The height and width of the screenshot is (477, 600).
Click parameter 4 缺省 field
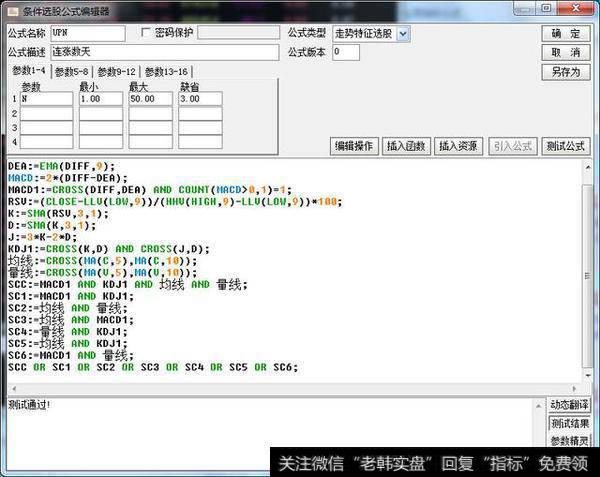point(200,142)
